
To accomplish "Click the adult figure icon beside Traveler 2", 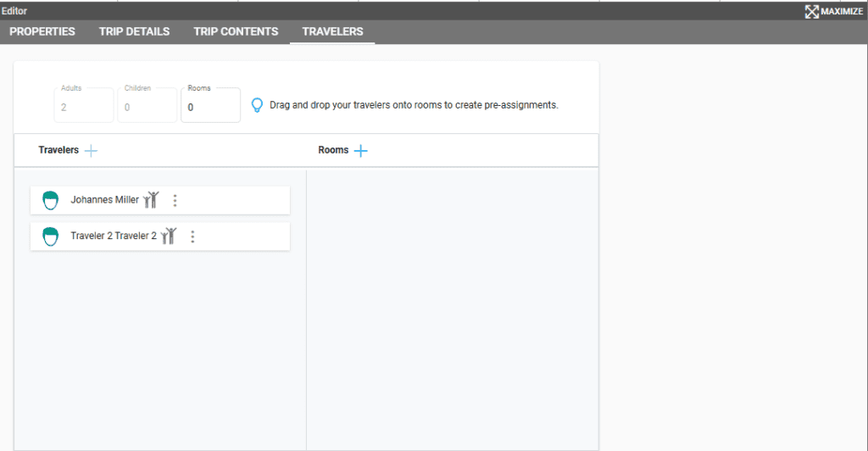I will coord(169,236).
